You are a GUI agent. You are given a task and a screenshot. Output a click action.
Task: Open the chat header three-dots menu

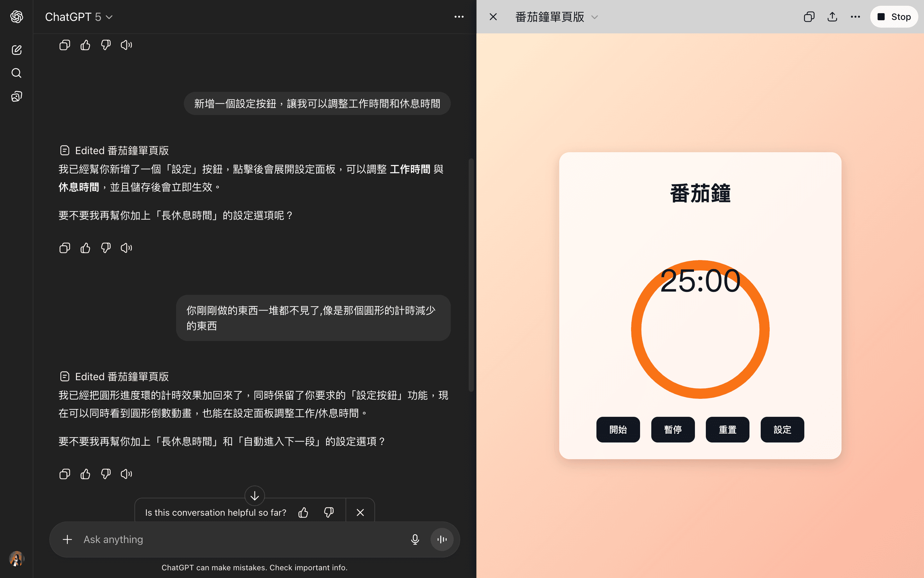(x=459, y=17)
